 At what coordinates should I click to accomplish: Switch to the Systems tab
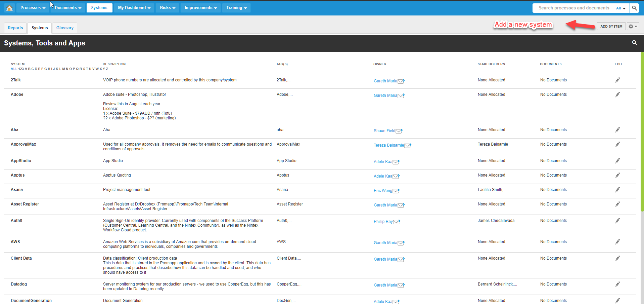(40, 28)
